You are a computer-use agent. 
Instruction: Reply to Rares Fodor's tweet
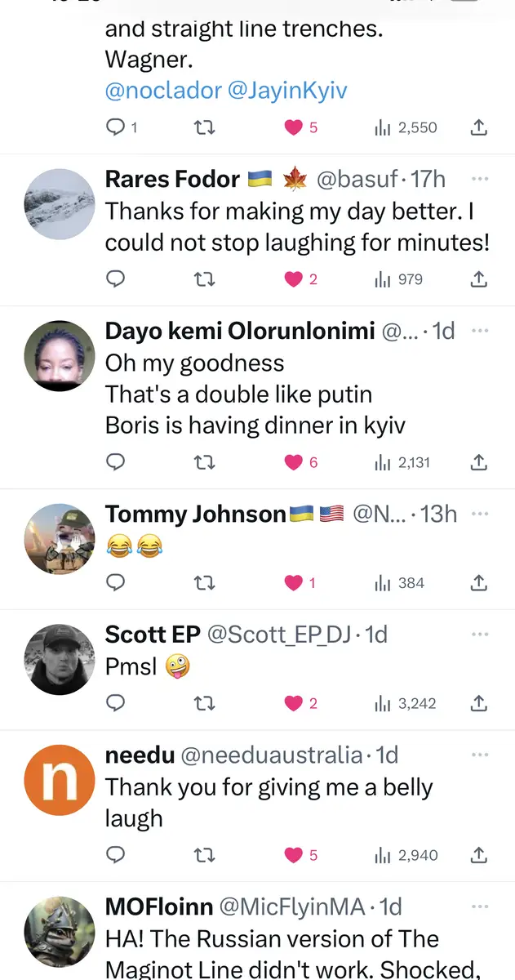[116, 279]
